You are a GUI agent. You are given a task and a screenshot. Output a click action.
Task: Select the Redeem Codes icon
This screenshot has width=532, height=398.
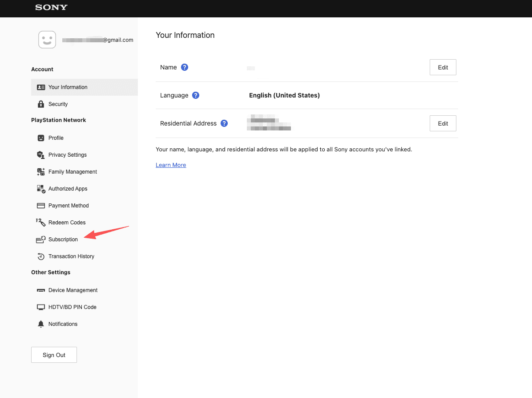point(41,222)
